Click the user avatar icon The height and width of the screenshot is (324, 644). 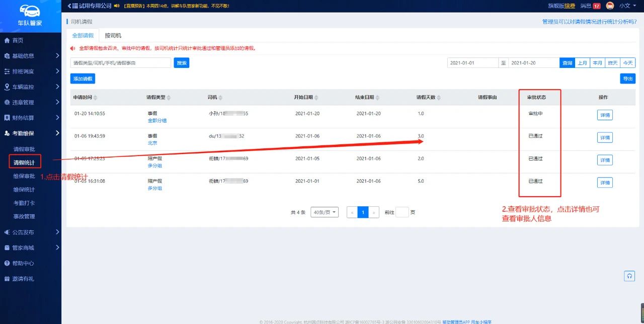point(610,6)
